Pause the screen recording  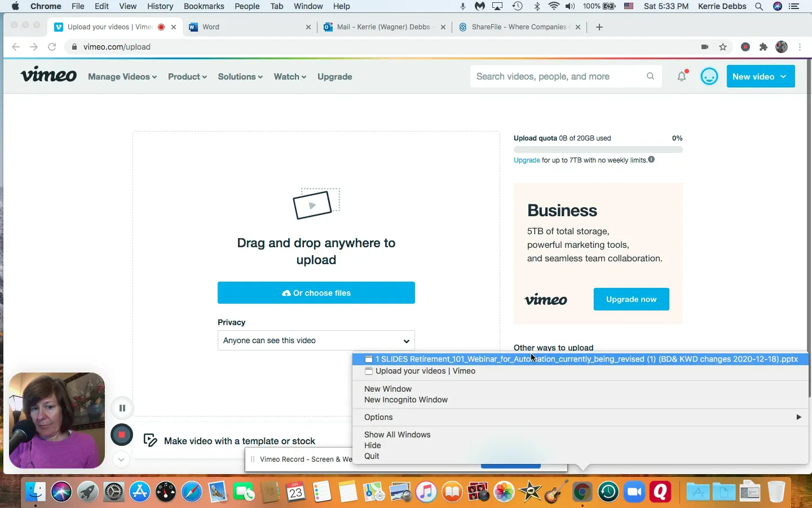pyautogui.click(x=122, y=408)
